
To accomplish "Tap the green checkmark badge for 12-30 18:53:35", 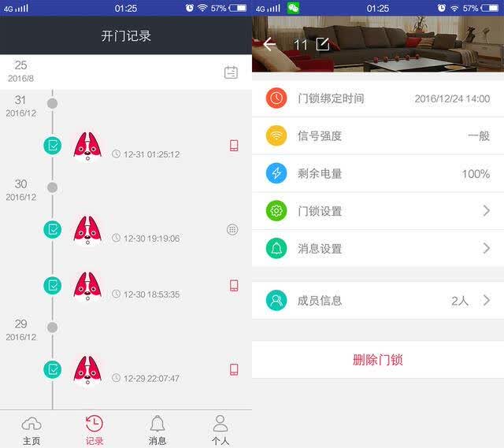I will (x=53, y=285).
